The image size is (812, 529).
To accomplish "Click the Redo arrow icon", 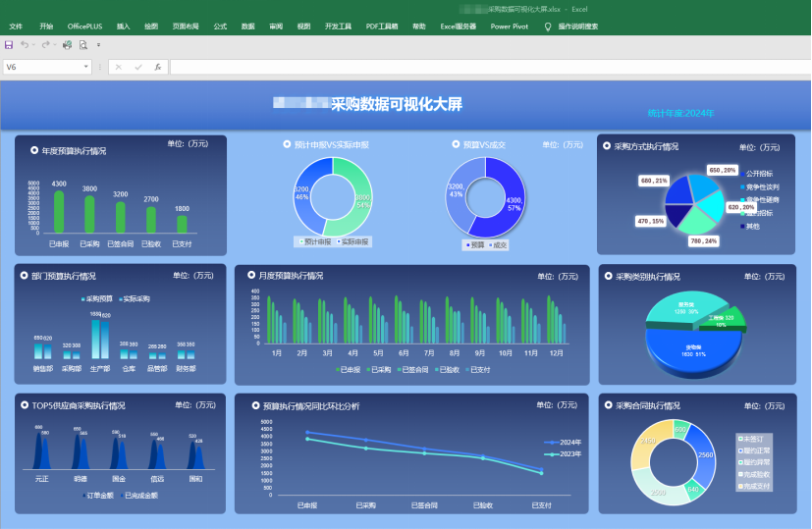I will [x=46, y=45].
